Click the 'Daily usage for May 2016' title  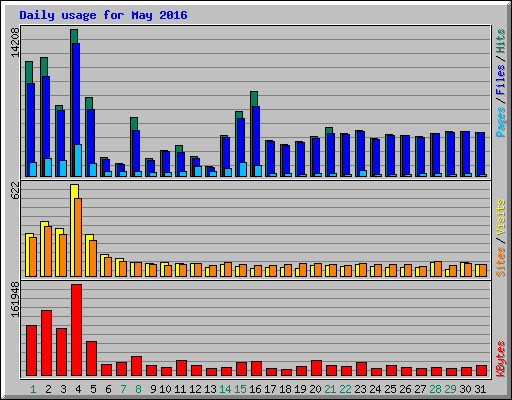click(103, 15)
